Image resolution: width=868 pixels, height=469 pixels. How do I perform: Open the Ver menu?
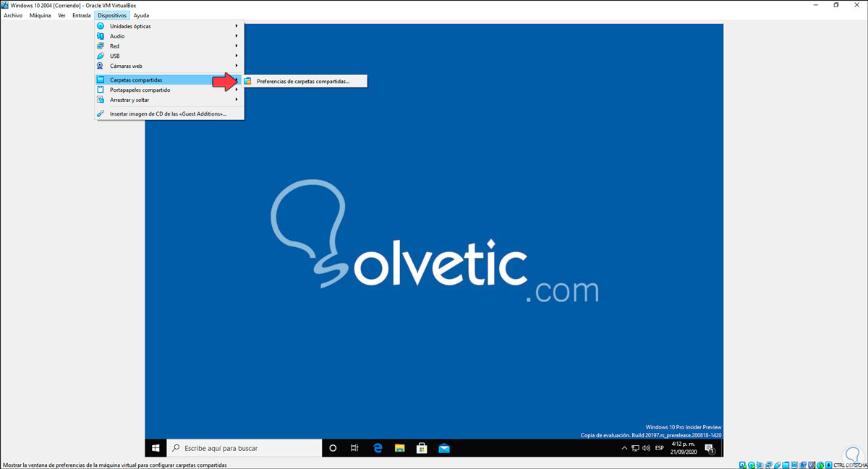tap(61, 15)
